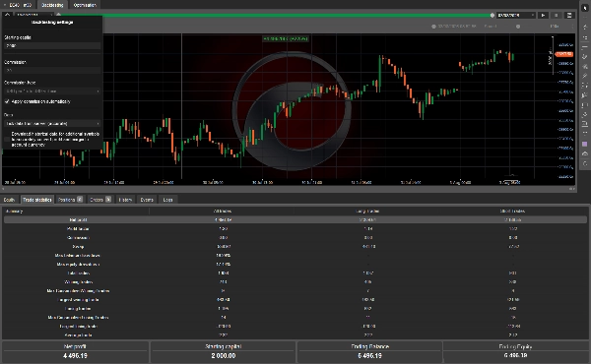This screenshot has height=364, width=591.
Task: Select the Swap row
Action: [295, 247]
